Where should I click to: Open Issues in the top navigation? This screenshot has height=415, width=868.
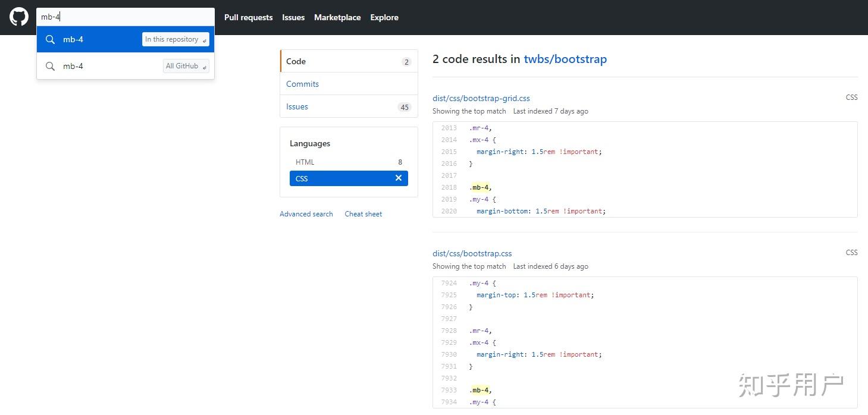point(293,17)
